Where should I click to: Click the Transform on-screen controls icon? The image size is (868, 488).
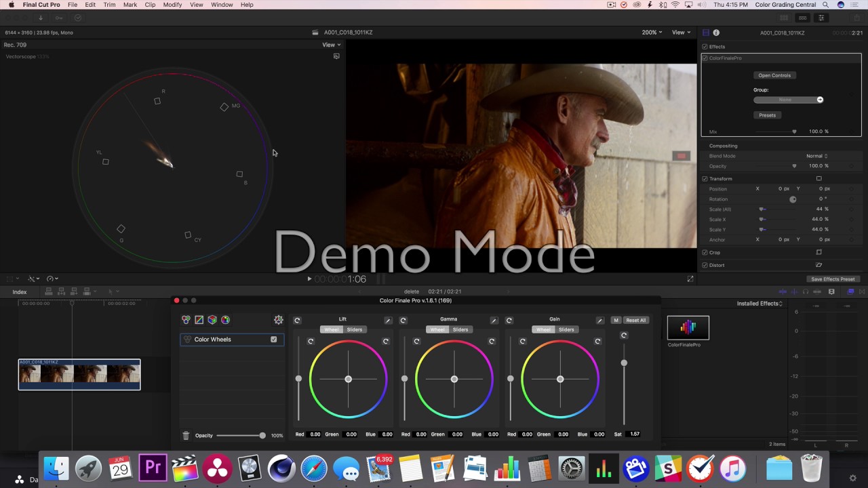click(x=818, y=178)
